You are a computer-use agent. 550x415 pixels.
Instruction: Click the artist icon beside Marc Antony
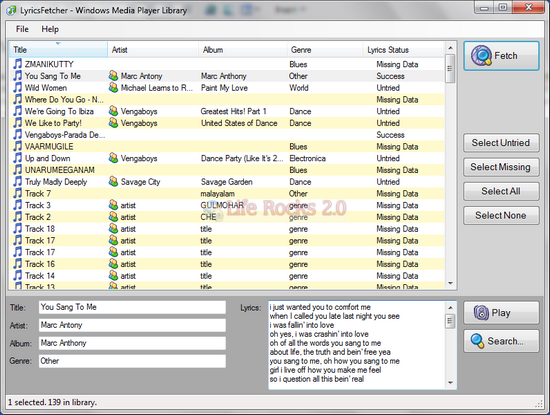point(113,75)
